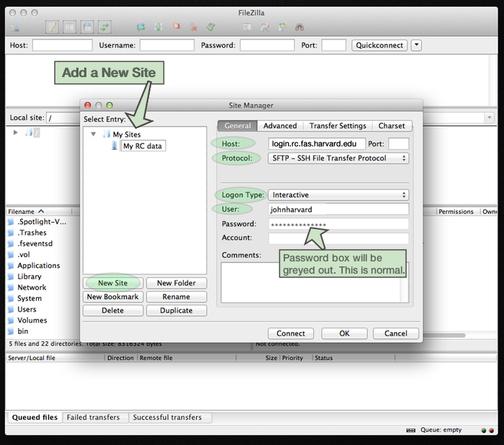Click the binoculars file search icon
The height and width of the screenshot is (445, 504).
click(300, 27)
